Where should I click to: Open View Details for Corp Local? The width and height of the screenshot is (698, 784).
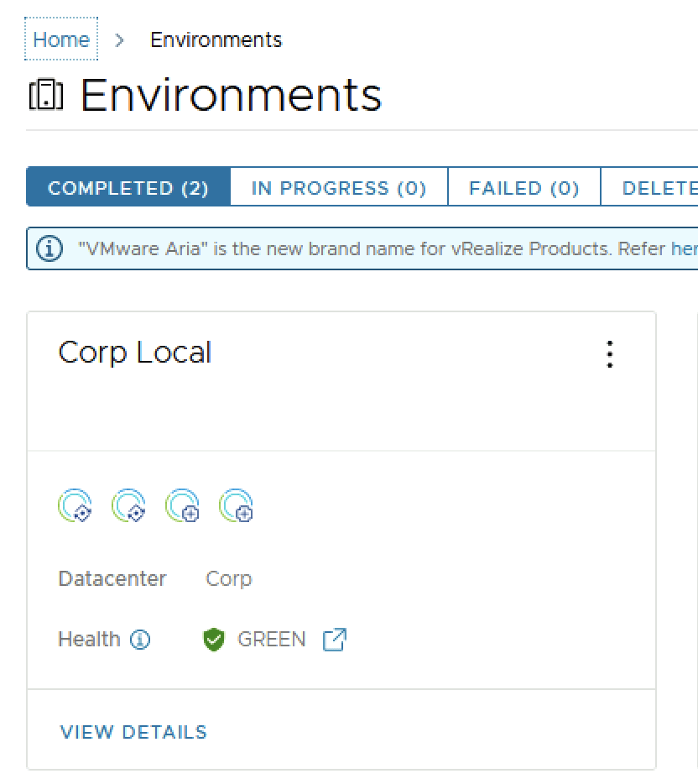click(133, 732)
